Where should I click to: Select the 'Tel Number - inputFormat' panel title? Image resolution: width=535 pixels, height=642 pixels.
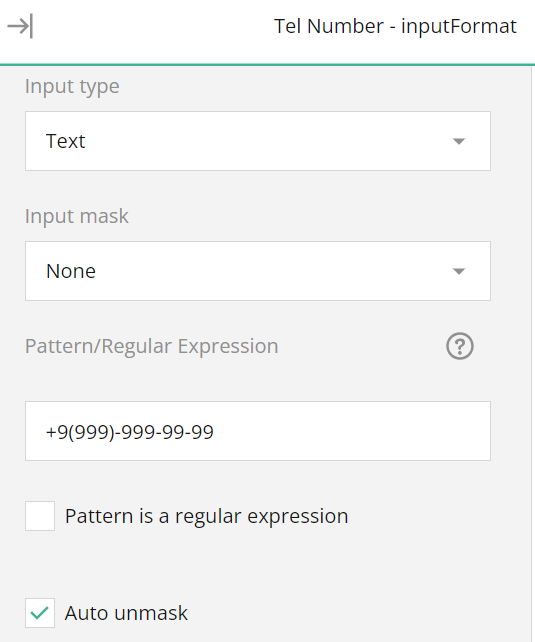(x=395, y=26)
